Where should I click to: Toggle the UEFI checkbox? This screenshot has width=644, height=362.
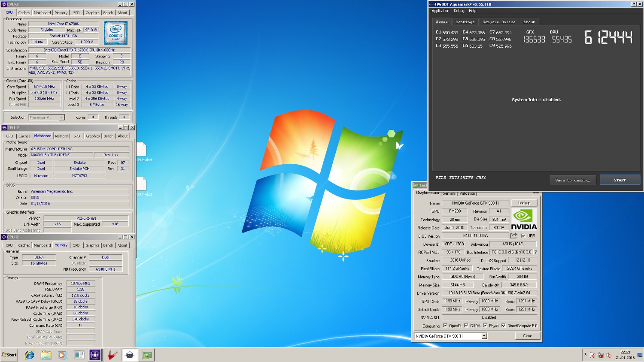click(x=523, y=235)
